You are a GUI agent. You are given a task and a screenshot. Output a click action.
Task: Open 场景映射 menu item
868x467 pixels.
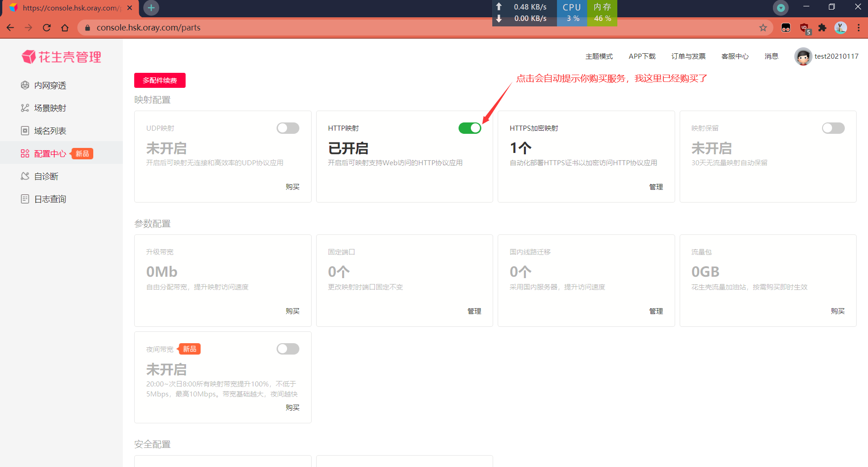(x=50, y=108)
